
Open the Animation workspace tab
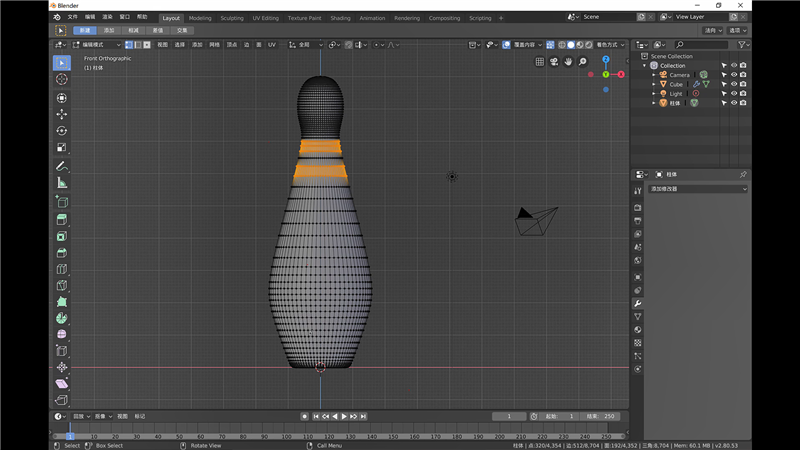pyautogui.click(x=372, y=18)
